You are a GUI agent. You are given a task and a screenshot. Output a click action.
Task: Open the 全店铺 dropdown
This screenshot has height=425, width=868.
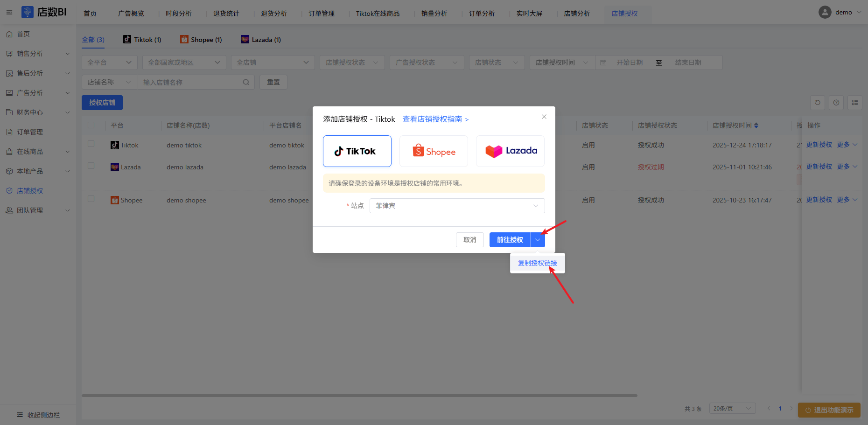click(273, 63)
